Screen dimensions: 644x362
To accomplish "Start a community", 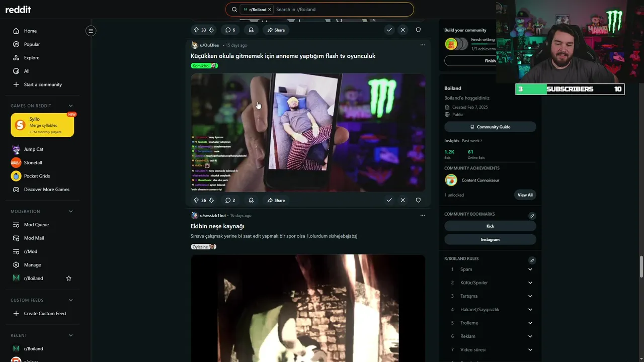I will coord(42,84).
